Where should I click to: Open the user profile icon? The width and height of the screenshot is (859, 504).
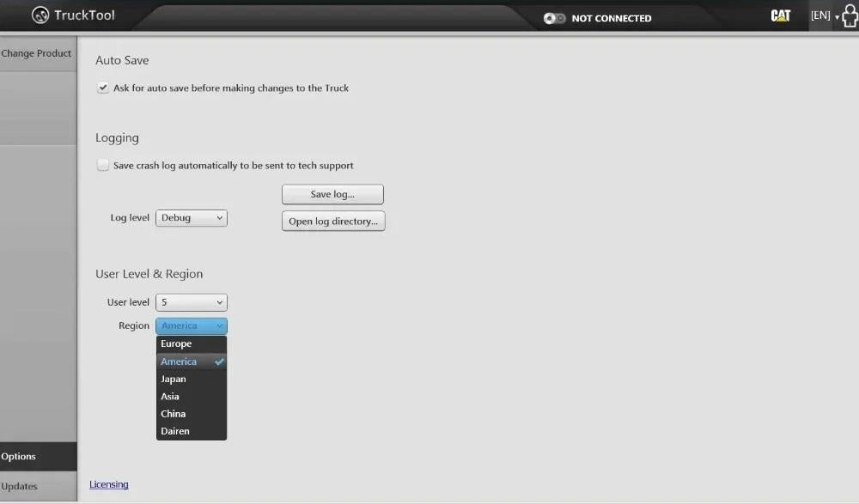pos(850,15)
